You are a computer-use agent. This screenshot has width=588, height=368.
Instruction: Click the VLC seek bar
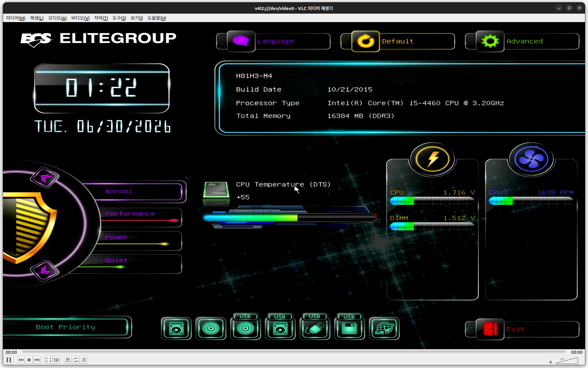[x=294, y=352]
